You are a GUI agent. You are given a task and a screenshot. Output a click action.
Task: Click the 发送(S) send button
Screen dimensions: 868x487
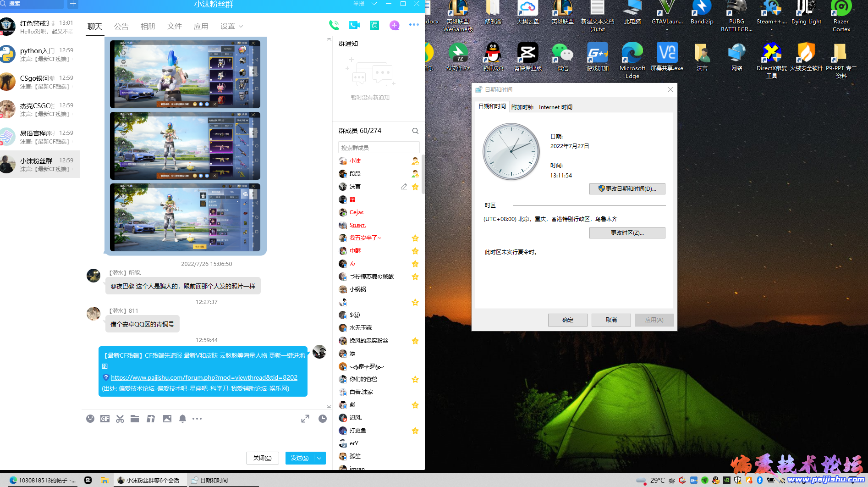click(300, 458)
